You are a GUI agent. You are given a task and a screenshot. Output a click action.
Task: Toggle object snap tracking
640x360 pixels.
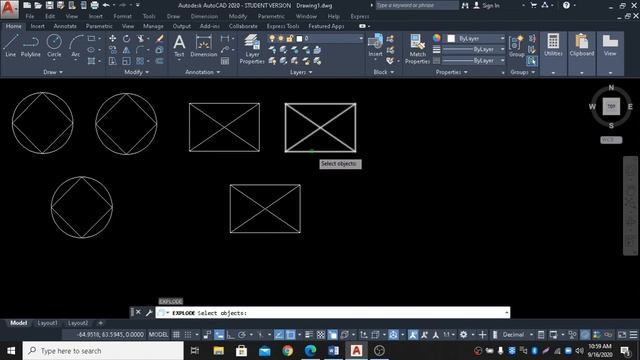[x=279, y=335]
